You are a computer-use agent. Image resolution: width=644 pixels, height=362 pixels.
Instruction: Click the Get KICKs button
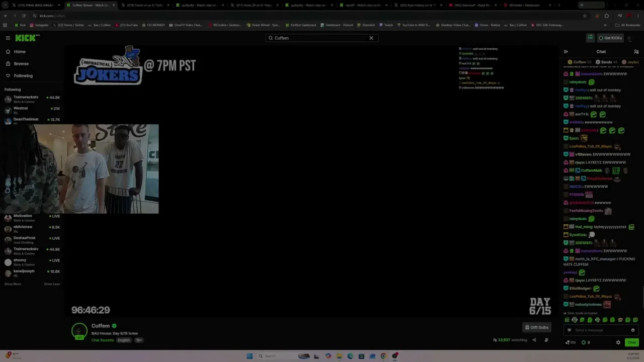click(610, 38)
